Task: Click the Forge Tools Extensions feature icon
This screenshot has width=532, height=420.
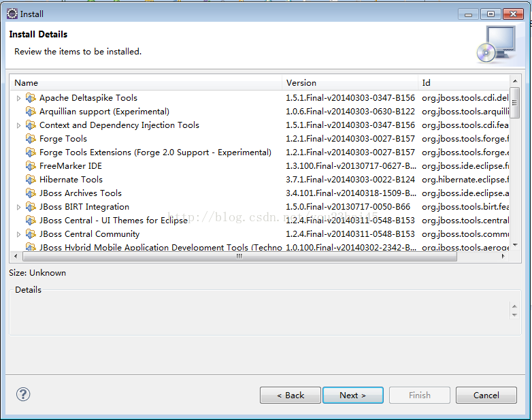Action: pos(31,152)
